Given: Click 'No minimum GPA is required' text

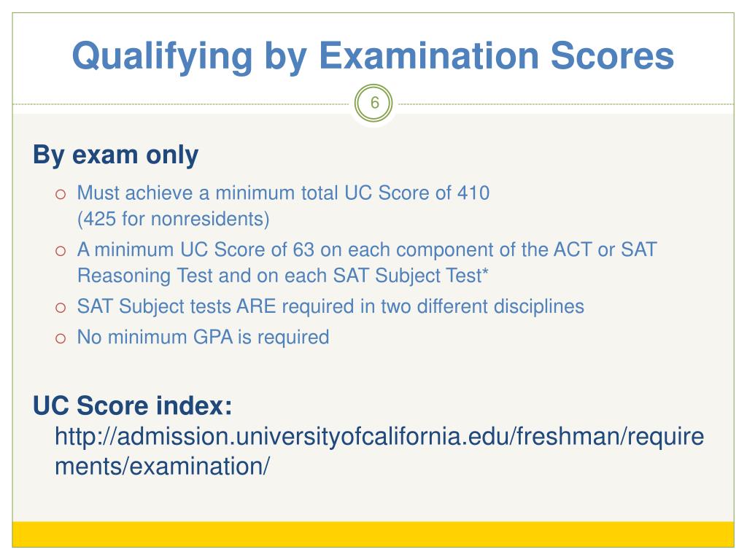Looking at the screenshot, I should tap(203, 337).
